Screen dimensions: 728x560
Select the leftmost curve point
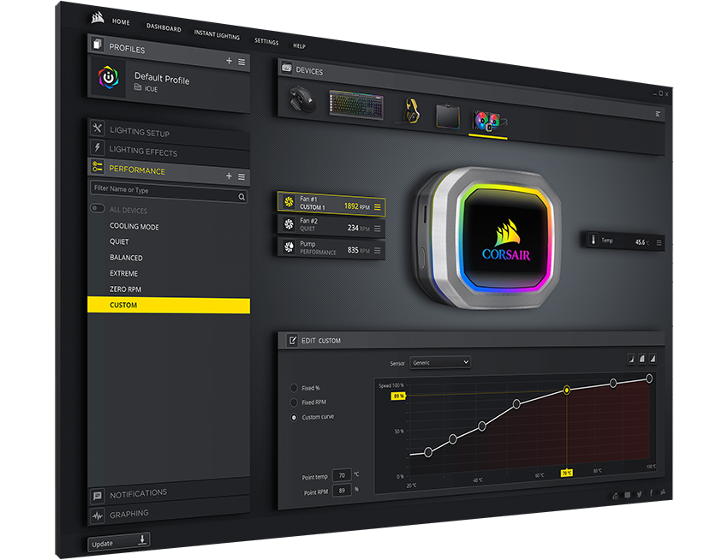click(428, 452)
